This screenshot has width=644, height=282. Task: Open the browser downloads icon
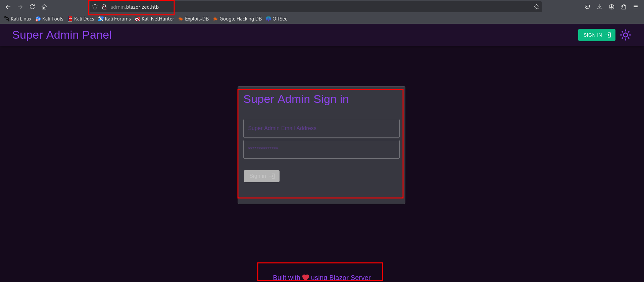pos(599,7)
